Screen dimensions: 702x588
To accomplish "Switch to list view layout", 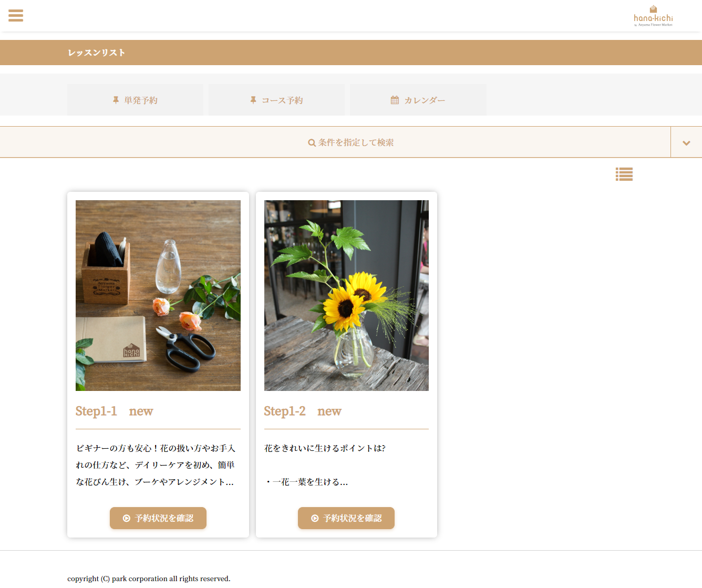I will pyautogui.click(x=624, y=174).
